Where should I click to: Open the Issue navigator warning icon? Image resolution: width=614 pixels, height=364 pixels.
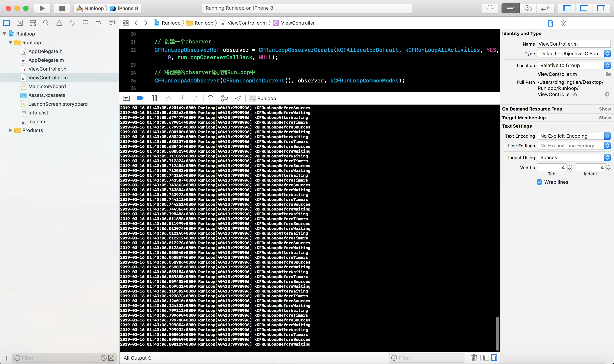click(59, 23)
